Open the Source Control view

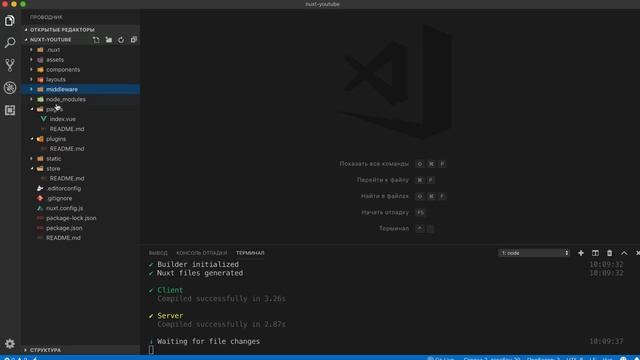(10, 65)
